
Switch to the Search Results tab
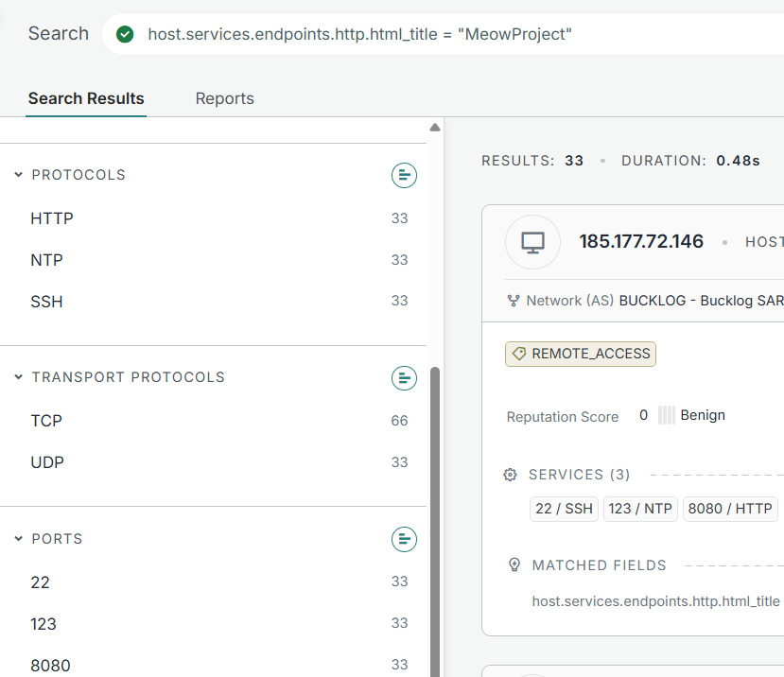(86, 98)
